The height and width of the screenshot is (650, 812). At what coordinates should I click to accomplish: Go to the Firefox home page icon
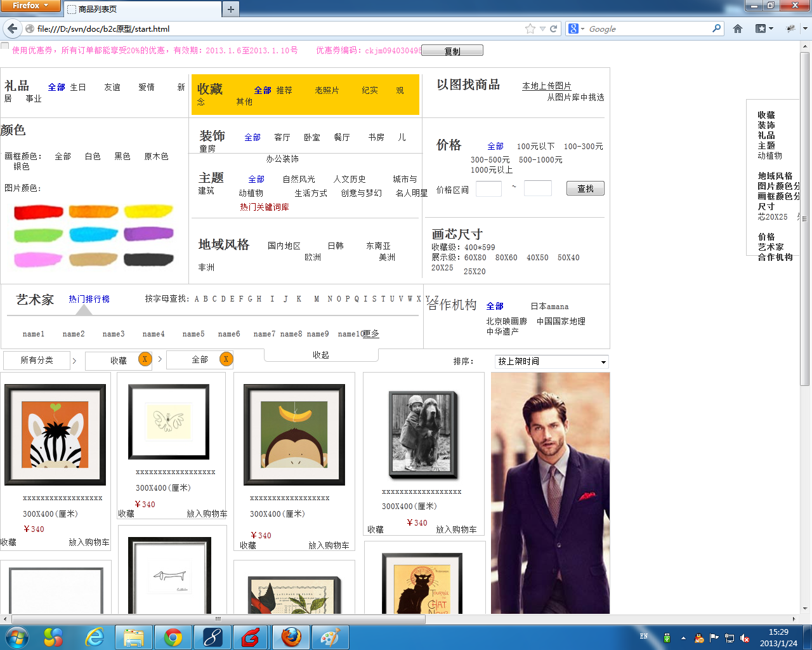click(738, 29)
